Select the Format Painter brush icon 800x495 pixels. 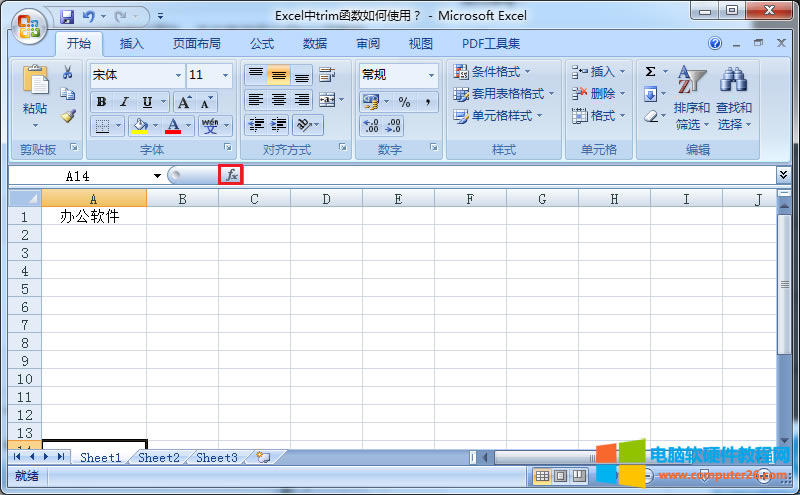coord(68,115)
